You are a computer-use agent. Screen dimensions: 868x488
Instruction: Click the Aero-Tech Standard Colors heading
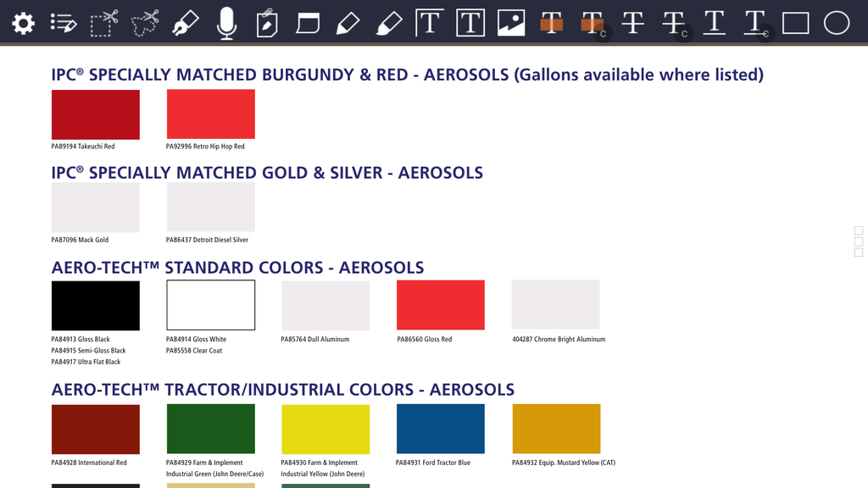[x=237, y=268]
